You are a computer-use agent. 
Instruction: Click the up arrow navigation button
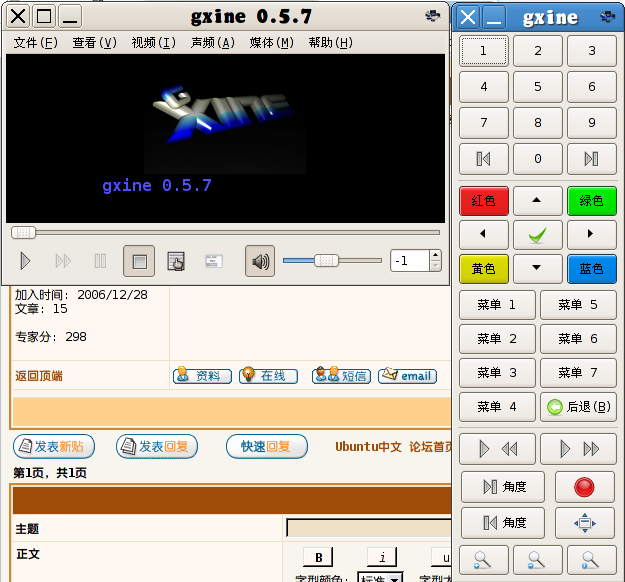(x=538, y=201)
